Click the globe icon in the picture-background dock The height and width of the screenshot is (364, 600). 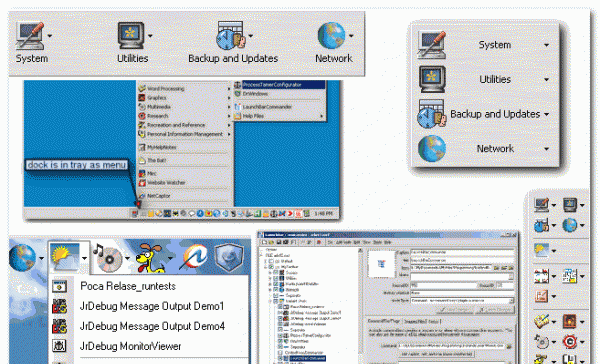tap(22, 258)
